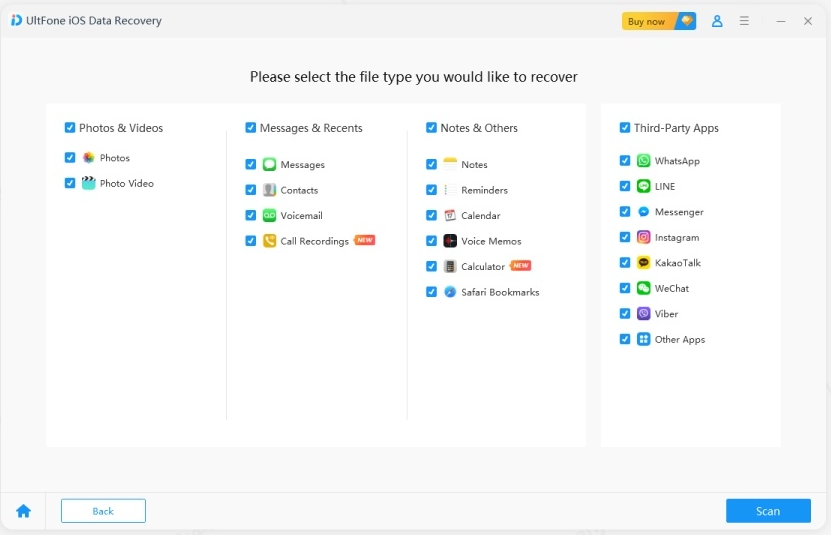Click the Voice Memos icon
831x535 pixels.
(450, 241)
